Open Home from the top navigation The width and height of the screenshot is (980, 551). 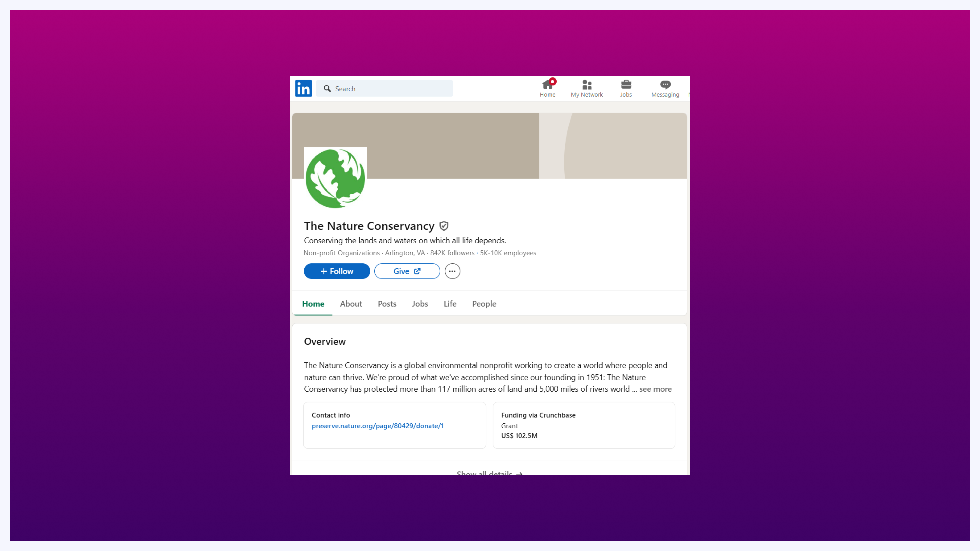pos(547,88)
